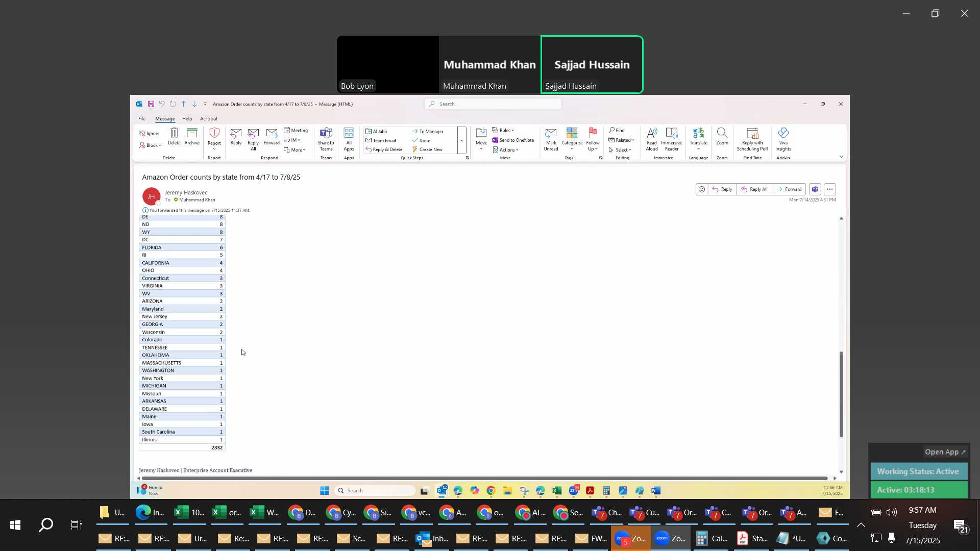The height and width of the screenshot is (551, 980).
Task: Open Windows Start menu
Action: (15, 525)
